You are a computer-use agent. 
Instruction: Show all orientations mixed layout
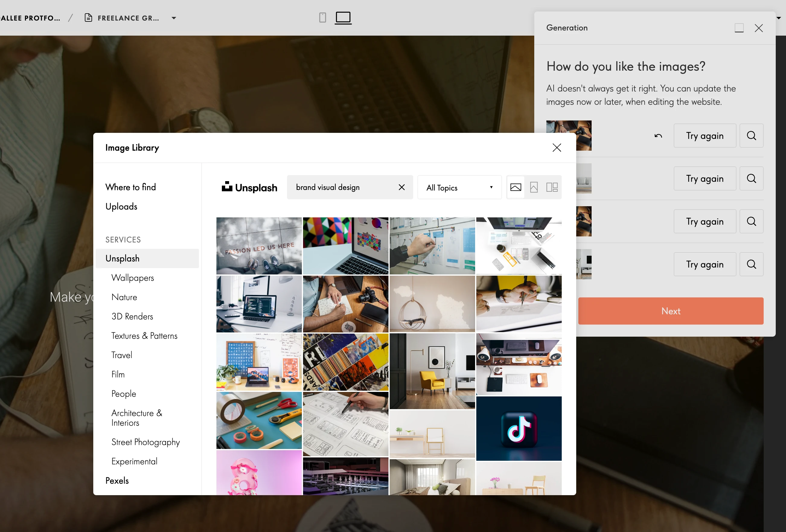click(x=552, y=187)
